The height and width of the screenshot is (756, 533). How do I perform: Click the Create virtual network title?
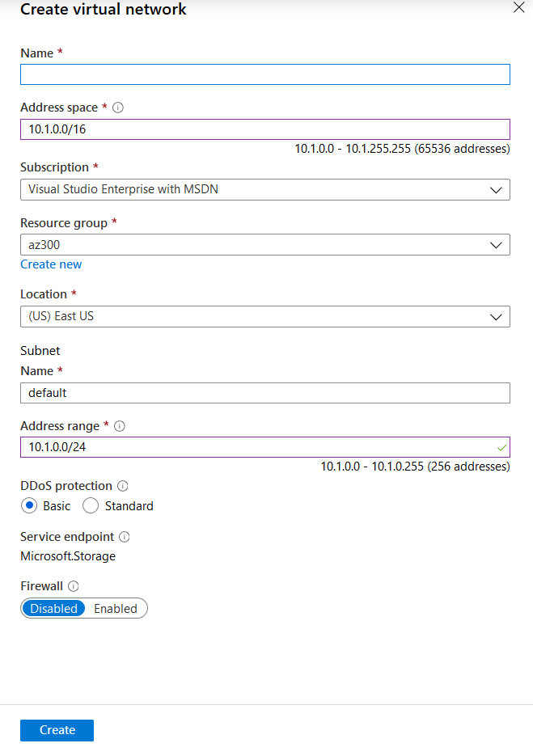tap(104, 9)
